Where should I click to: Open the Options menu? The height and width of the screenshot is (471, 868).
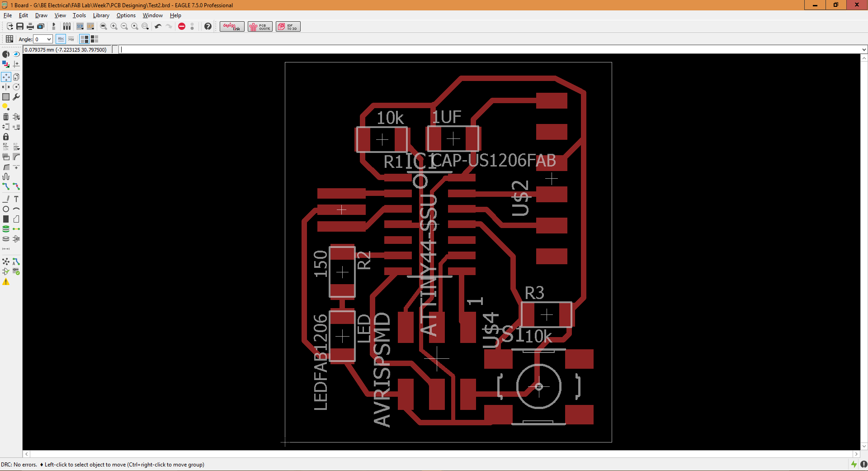126,15
